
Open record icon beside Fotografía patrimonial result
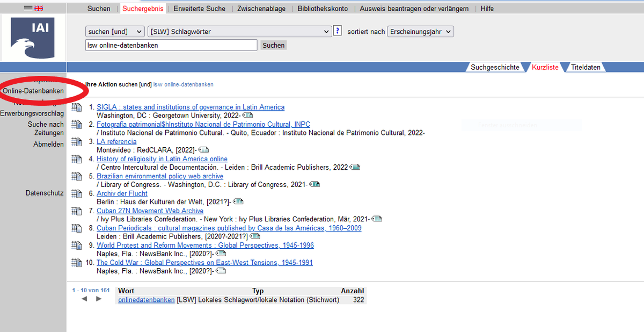point(76,125)
